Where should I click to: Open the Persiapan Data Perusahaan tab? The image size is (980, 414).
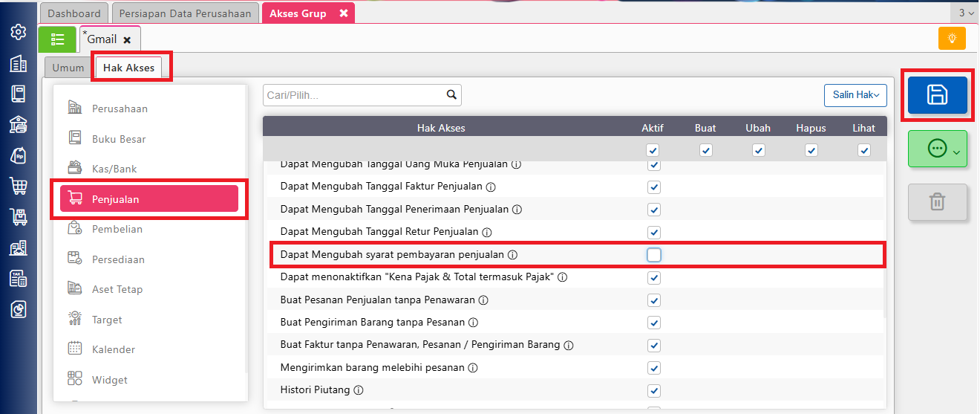point(186,13)
